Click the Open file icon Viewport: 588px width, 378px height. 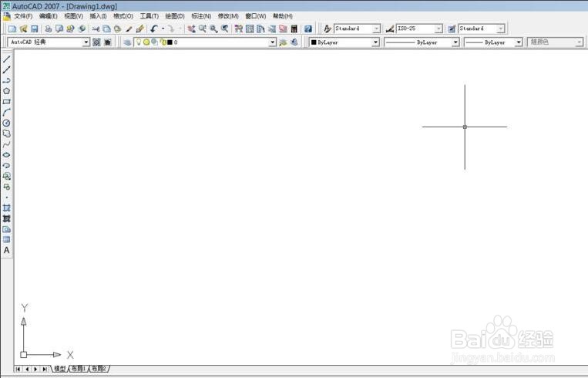(x=24, y=29)
